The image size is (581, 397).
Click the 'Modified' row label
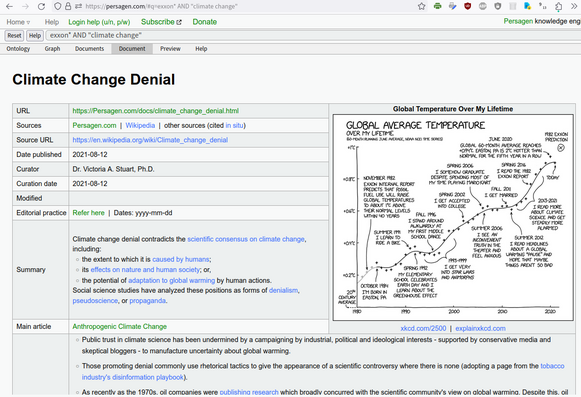(x=29, y=198)
